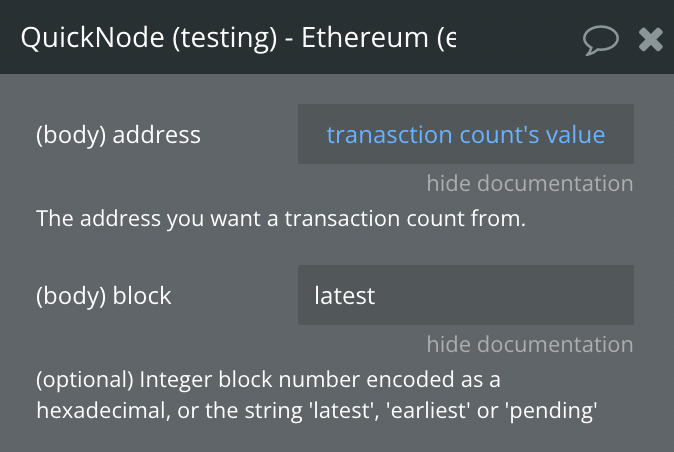Click the left padding inside address box
This screenshot has width=674, height=452.
coord(312,134)
